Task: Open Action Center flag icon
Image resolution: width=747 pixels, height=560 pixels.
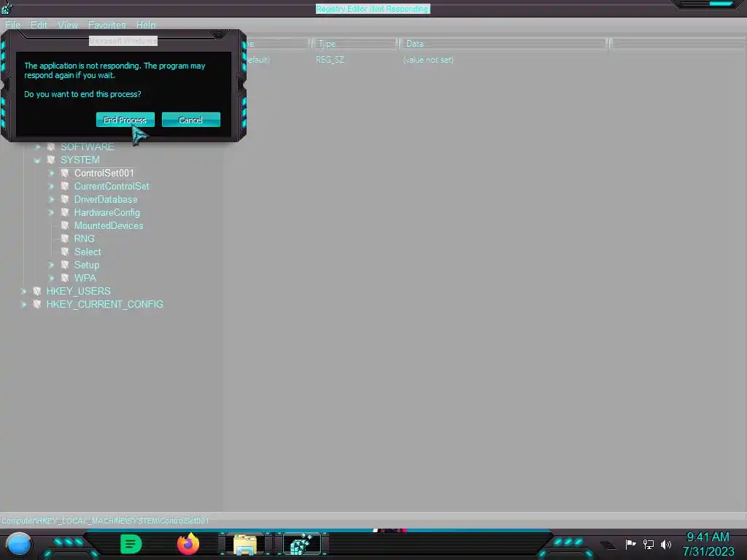Action: point(631,544)
